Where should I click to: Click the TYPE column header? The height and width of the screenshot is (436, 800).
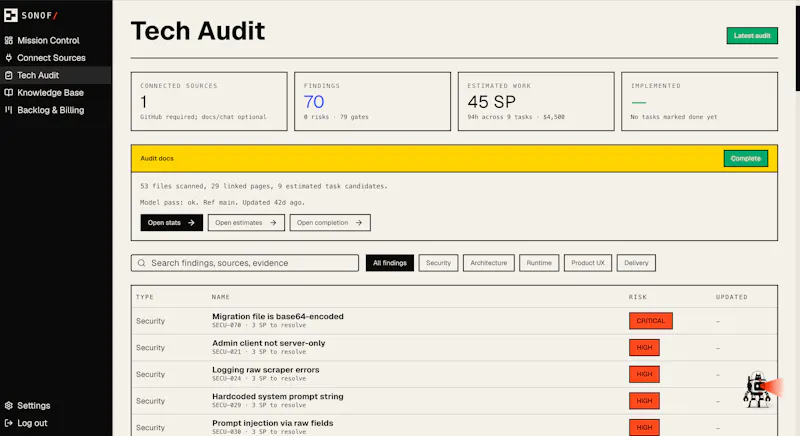[x=145, y=297]
